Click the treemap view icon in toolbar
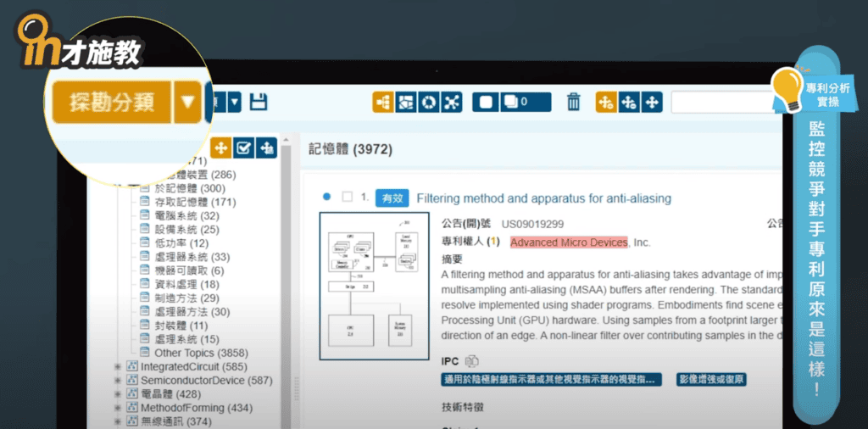 point(405,103)
